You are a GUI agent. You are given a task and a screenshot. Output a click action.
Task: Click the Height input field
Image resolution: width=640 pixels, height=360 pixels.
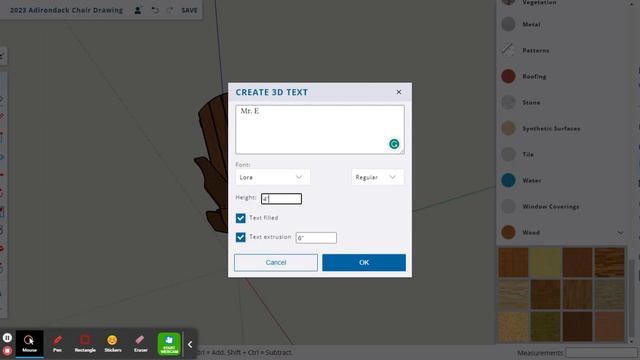coord(281,199)
